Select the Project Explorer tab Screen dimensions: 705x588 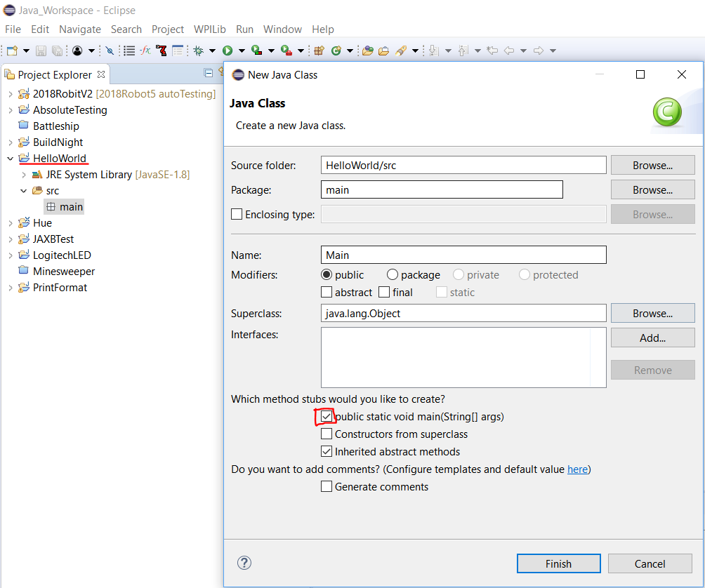click(55, 74)
